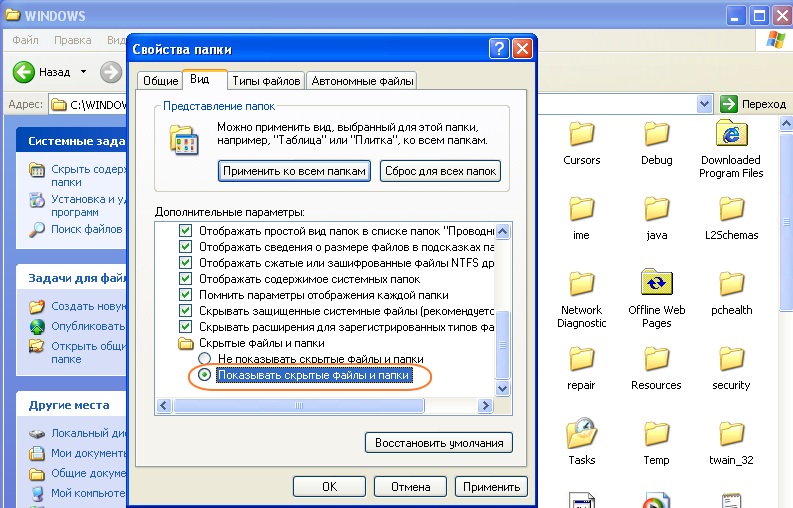Open the Cursors folder in WINDOWS window
Image resolution: width=793 pixels, height=508 pixels.
click(581, 134)
